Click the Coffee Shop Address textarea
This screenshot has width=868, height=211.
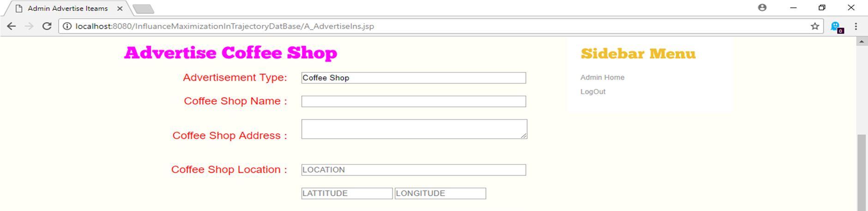coord(414,129)
